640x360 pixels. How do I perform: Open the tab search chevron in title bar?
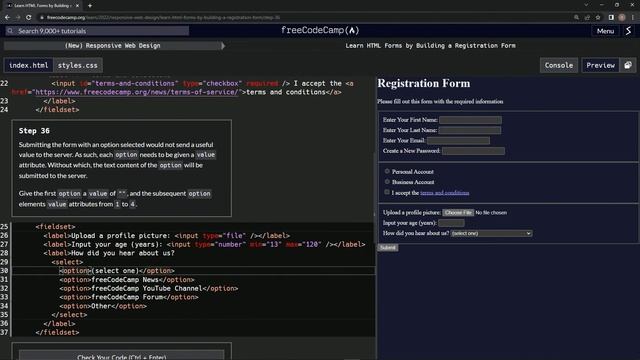pos(586,5)
